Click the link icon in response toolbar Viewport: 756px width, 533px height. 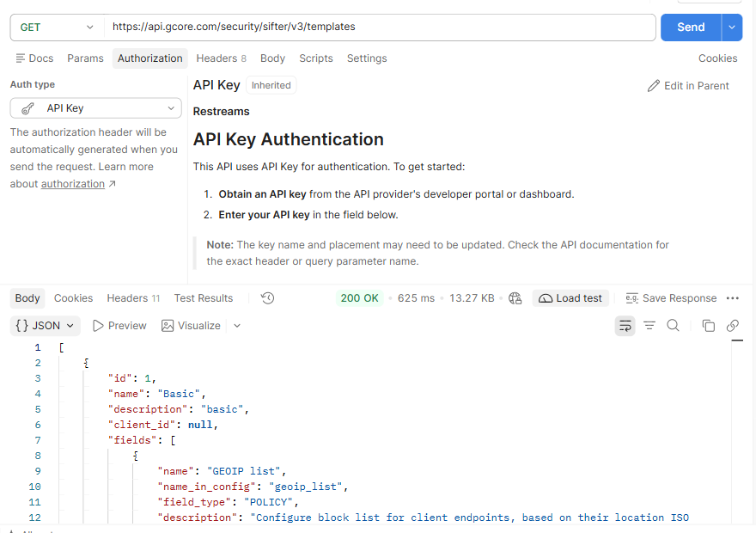(732, 326)
